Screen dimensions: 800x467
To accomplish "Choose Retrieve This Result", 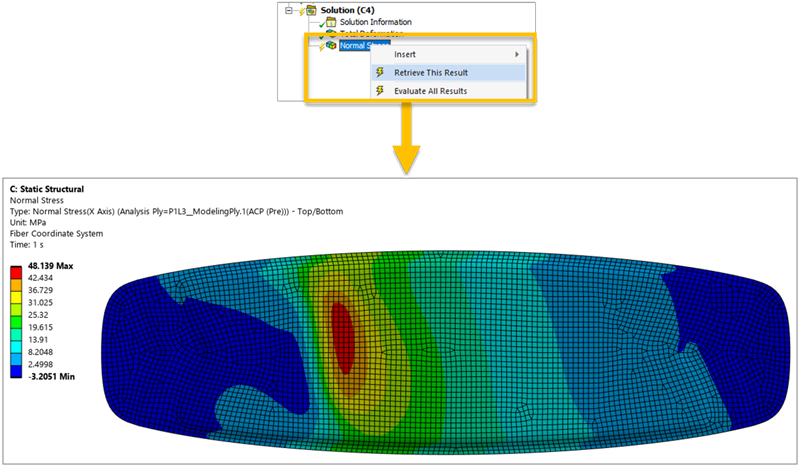I will point(430,72).
